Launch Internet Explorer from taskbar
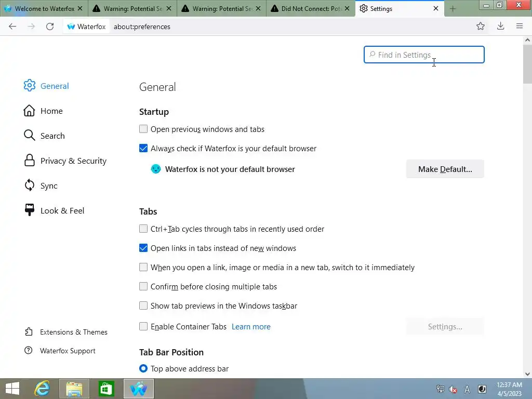 pos(42,389)
